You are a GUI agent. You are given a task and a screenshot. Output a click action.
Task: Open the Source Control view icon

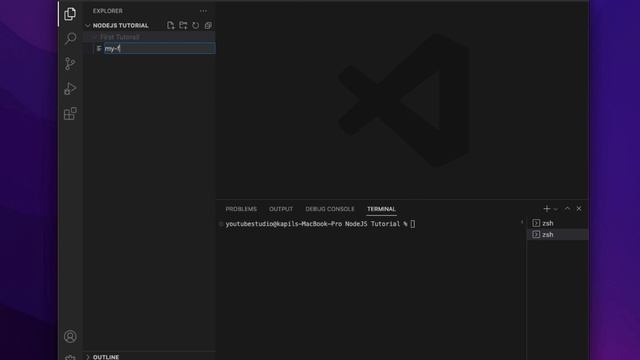pos(70,63)
